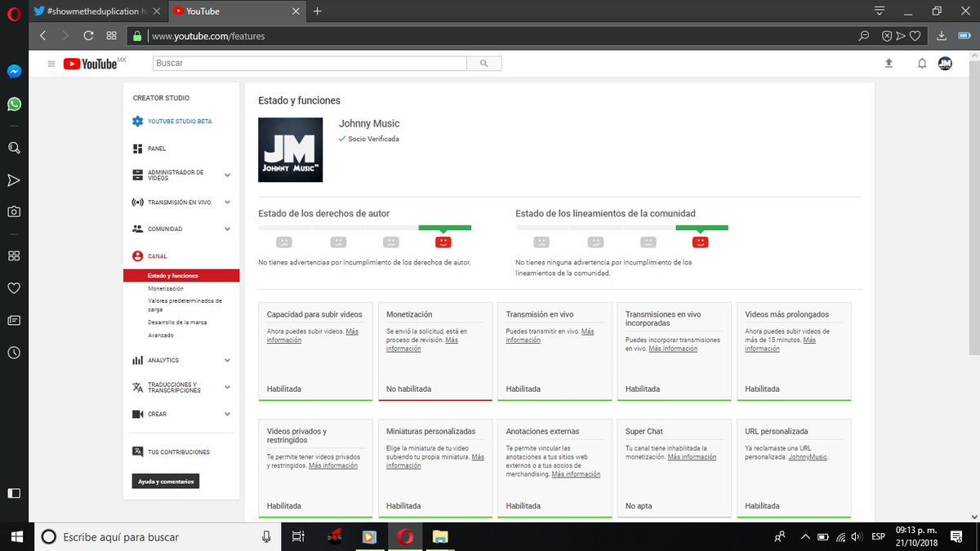Select Estado y funciones menu item
Screen dimensions: 980x551
[181, 276]
